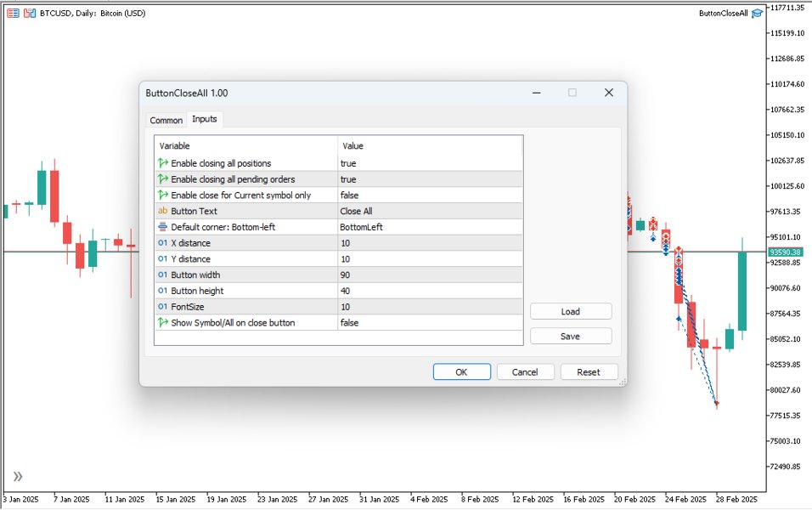Click the 01 integer icon beside X distance
This screenshot has height=510, width=812.
pos(162,243)
